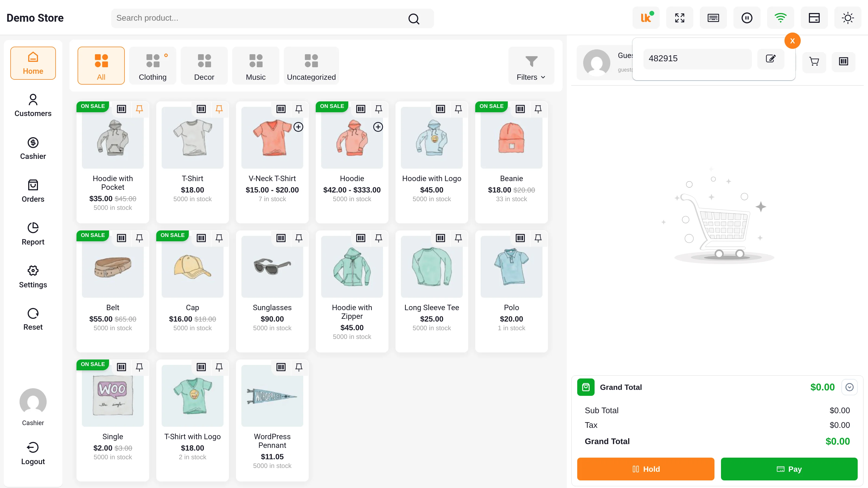Click Reset in sidebar
Viewport: 868px width, 488px height.
click(x=33, y=319)
